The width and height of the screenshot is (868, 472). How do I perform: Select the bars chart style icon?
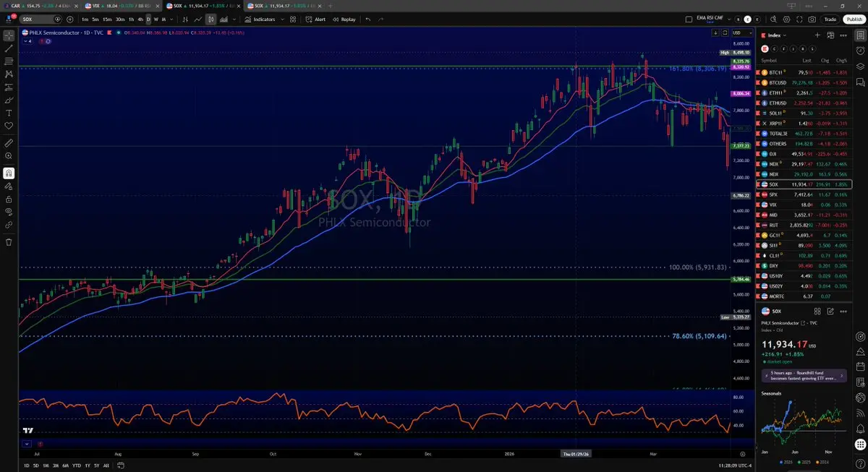(185, 19)
